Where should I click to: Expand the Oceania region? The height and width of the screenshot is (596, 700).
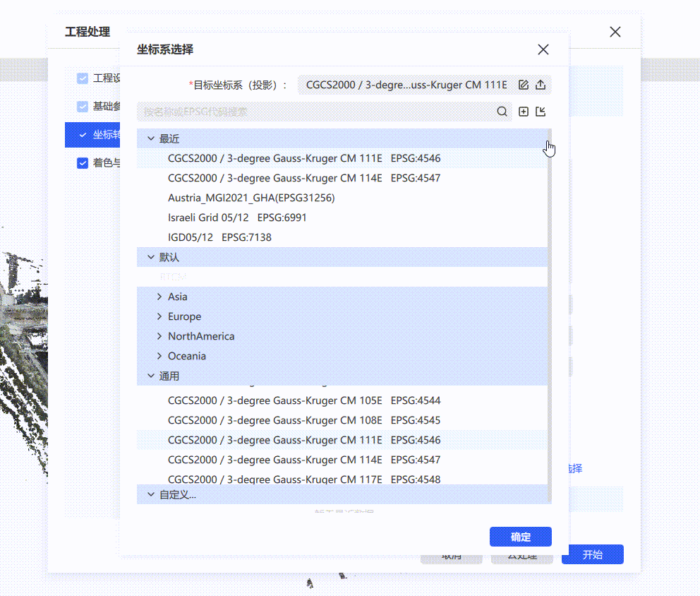[x=159, y=356]
